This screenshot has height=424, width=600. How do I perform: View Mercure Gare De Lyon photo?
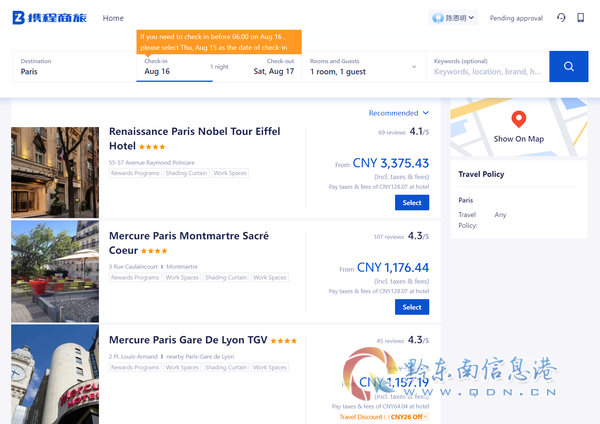(x=55, y=374)
